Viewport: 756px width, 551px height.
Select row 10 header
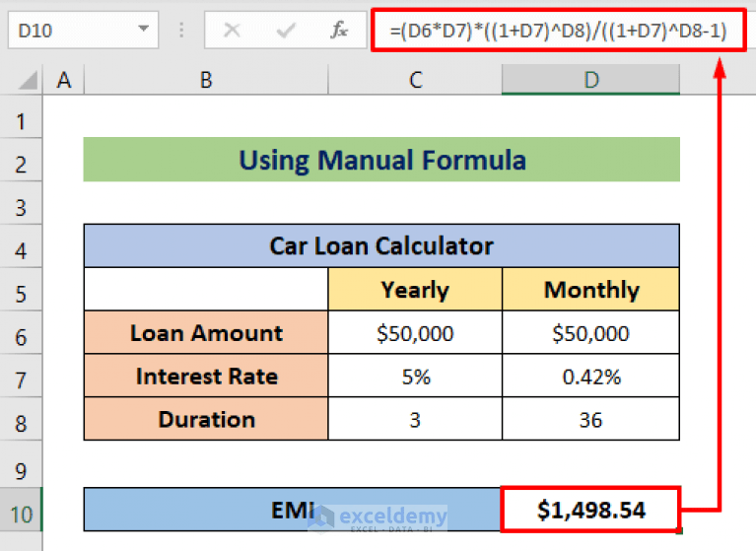coord(21,510)
